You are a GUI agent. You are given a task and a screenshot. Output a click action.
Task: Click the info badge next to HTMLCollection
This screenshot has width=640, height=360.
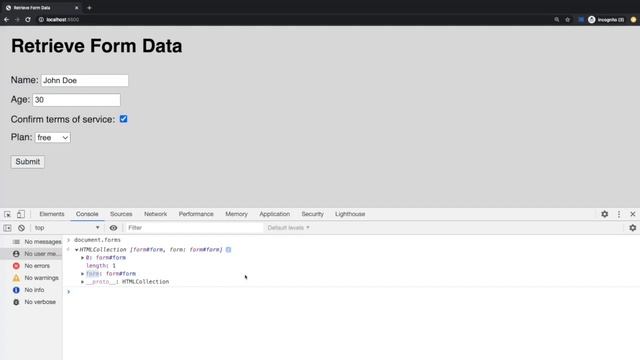pos(228,249)
